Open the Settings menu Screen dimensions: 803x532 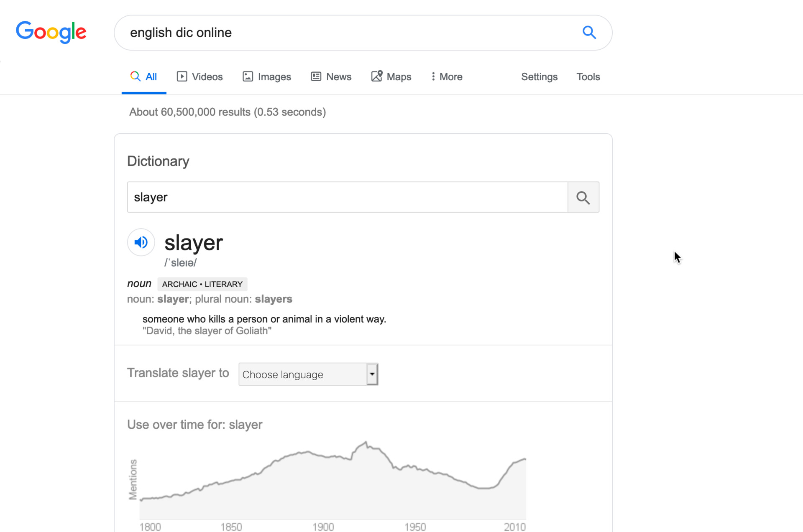tap(539, 77)
